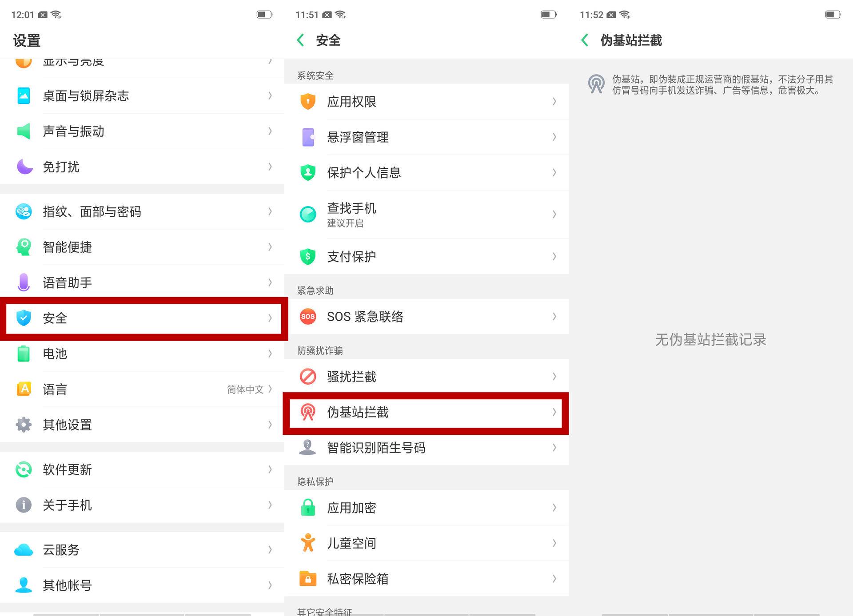853x616 pixels.
Task: Open 其他设置 other settings menu
Action: [x=67, y=425]
